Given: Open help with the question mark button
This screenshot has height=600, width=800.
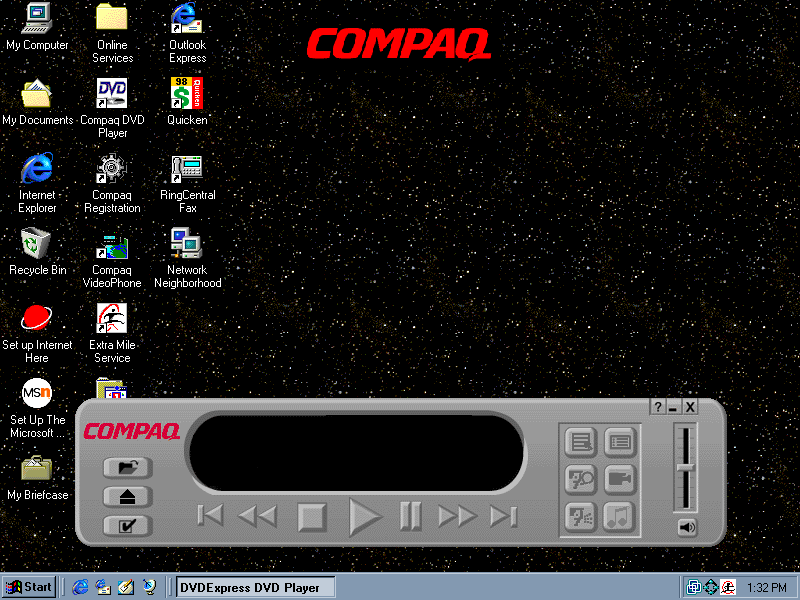Looking at the screenshot, I should (x=658, y=407).
